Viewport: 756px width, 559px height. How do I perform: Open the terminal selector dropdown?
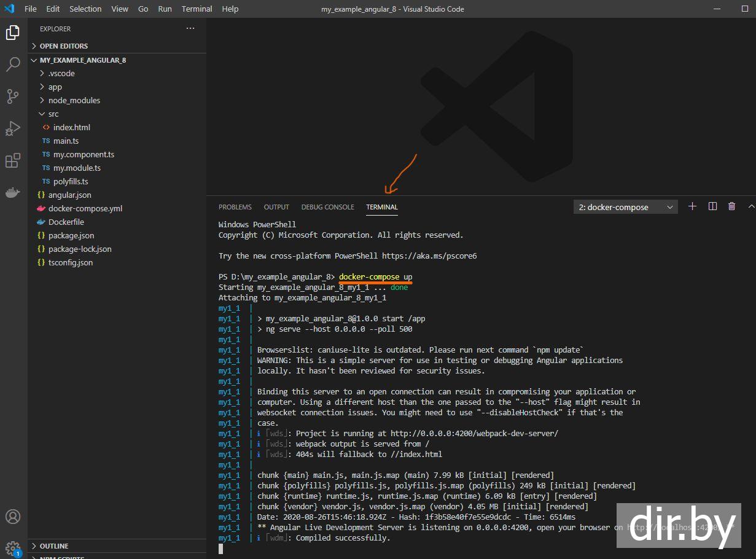coord(625,207)
